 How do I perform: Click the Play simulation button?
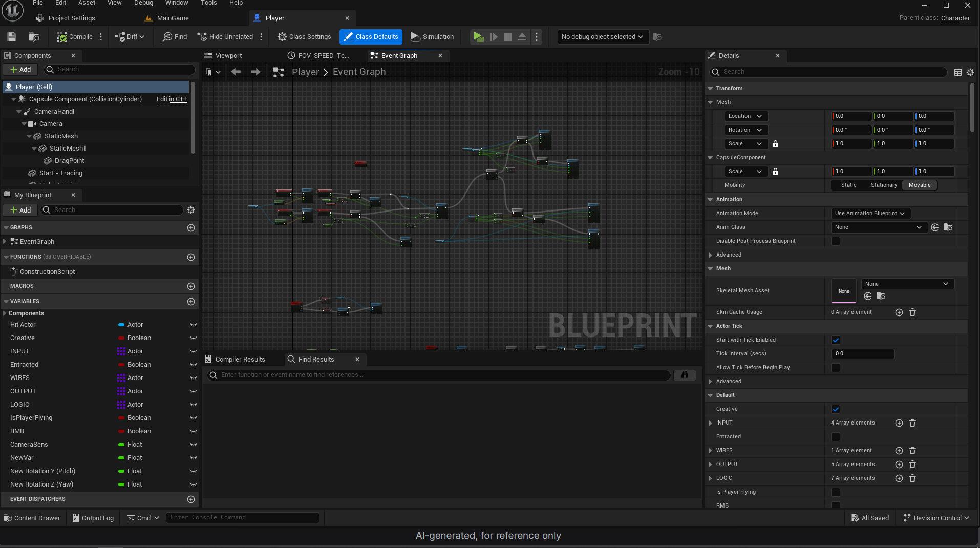click(x=478, y=37)
